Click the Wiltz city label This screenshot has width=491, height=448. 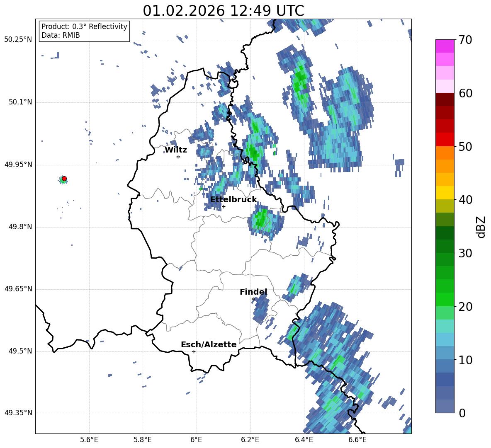[x=176, y=150]
